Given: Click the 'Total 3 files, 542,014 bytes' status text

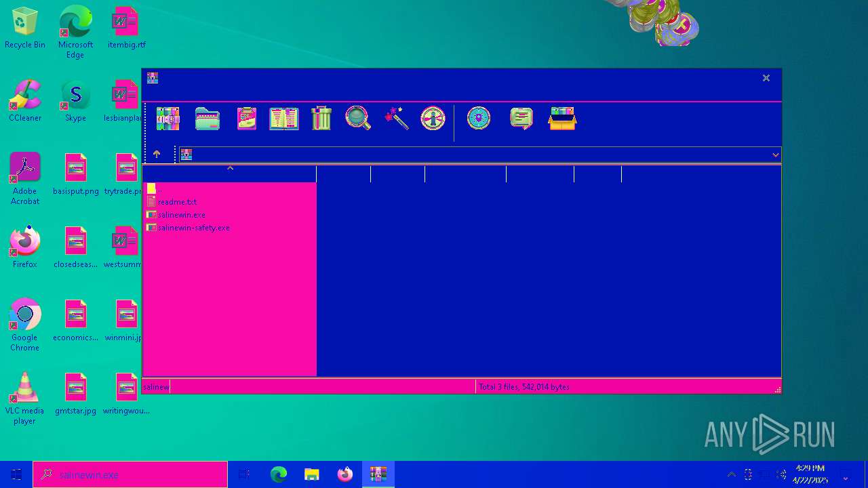Looking at the screenshot, I should point(524,387).
